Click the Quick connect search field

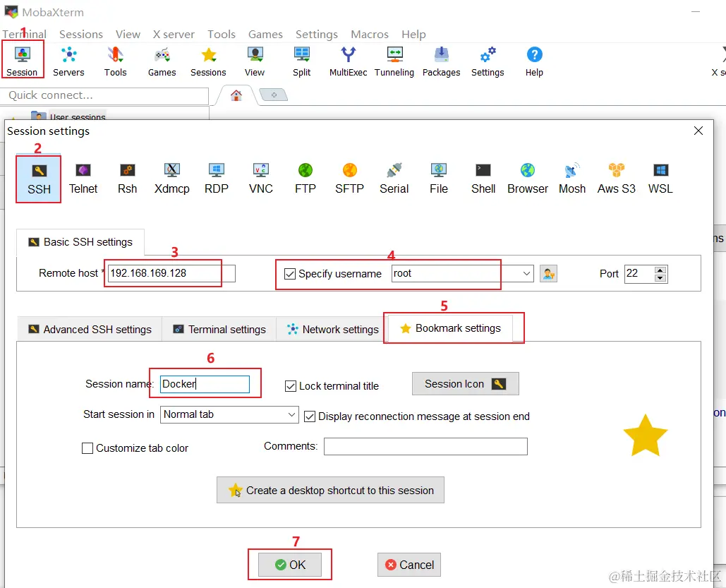[x=104, y=95]
